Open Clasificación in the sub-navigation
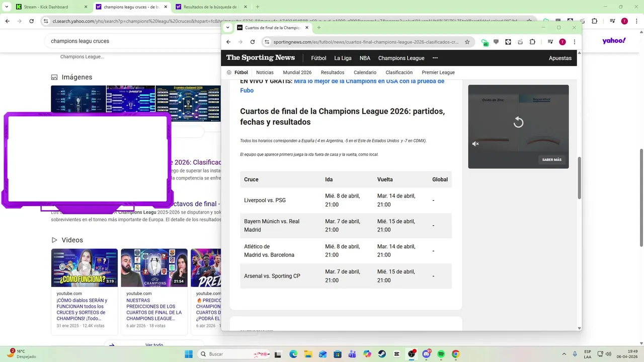Screen dimensions: 644x362 tap(399, 72)
